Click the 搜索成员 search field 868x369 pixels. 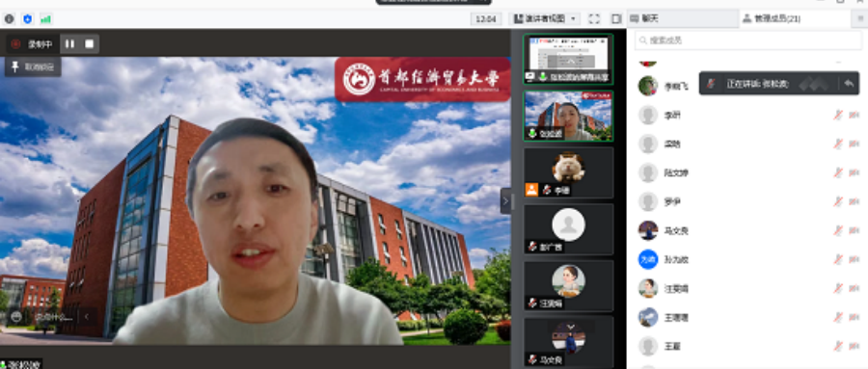click(x=747, y=40)
